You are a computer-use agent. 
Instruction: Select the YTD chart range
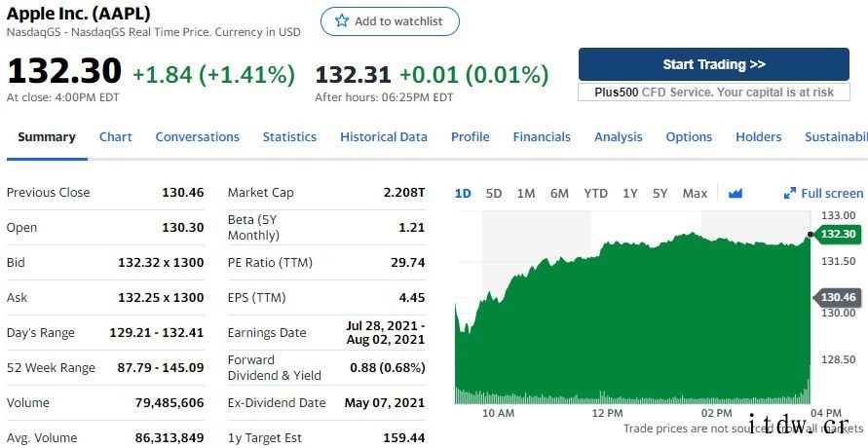(595, 194)
